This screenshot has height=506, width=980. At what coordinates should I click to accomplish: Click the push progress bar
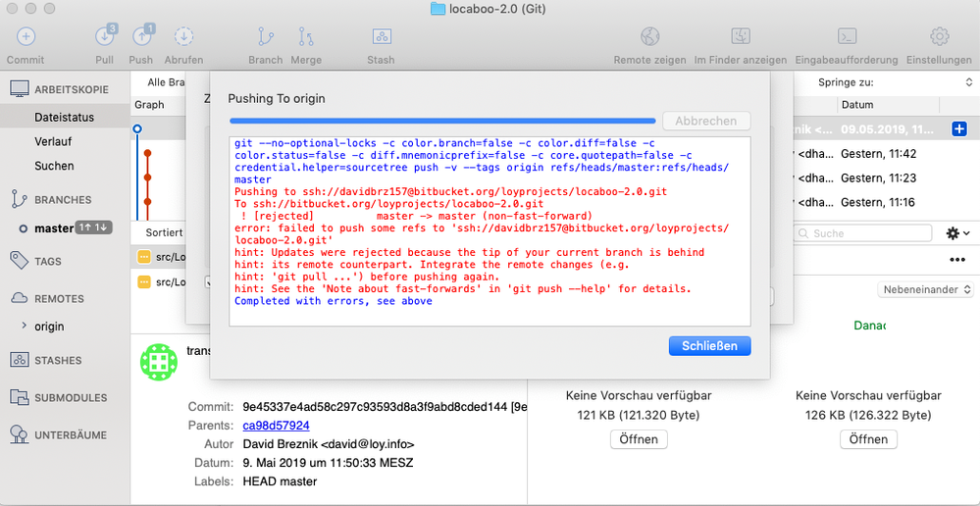[x=442, y=122]
